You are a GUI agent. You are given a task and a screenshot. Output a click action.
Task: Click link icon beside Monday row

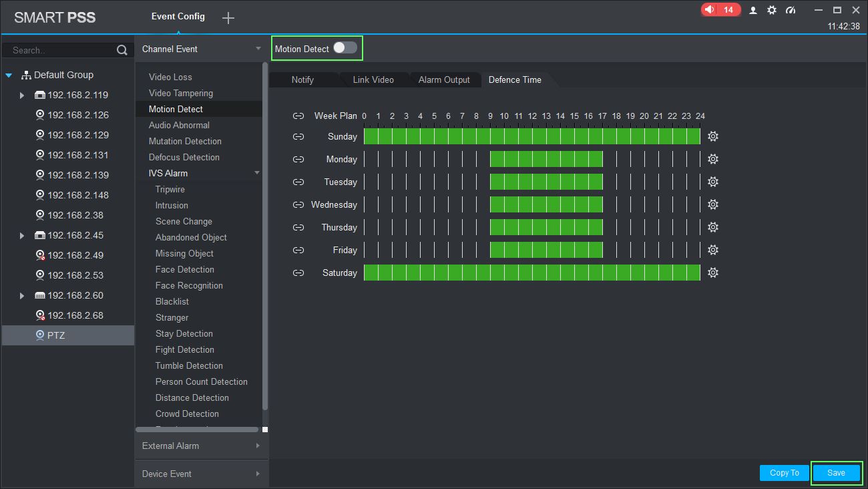pyautogui.click(x=298, y=159)
